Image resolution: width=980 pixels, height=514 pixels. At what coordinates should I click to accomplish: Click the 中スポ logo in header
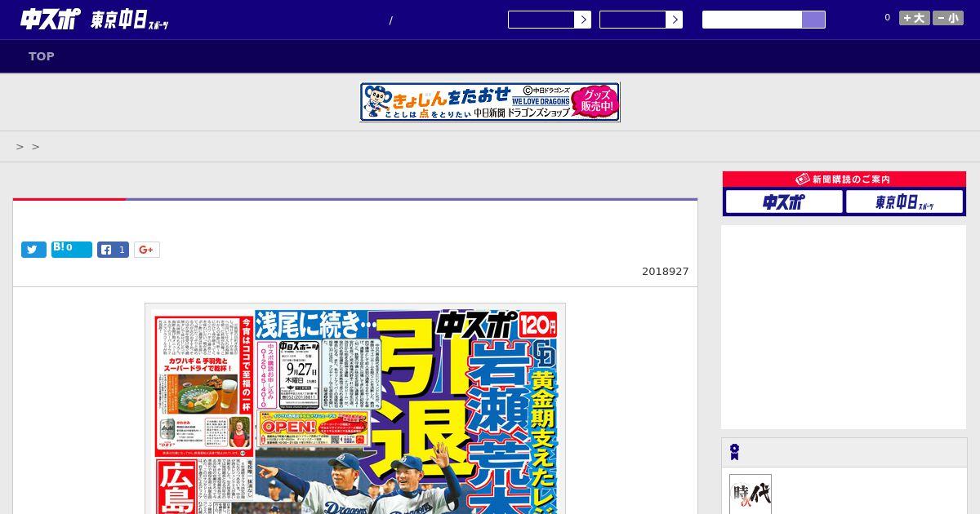tap(51, 19)
